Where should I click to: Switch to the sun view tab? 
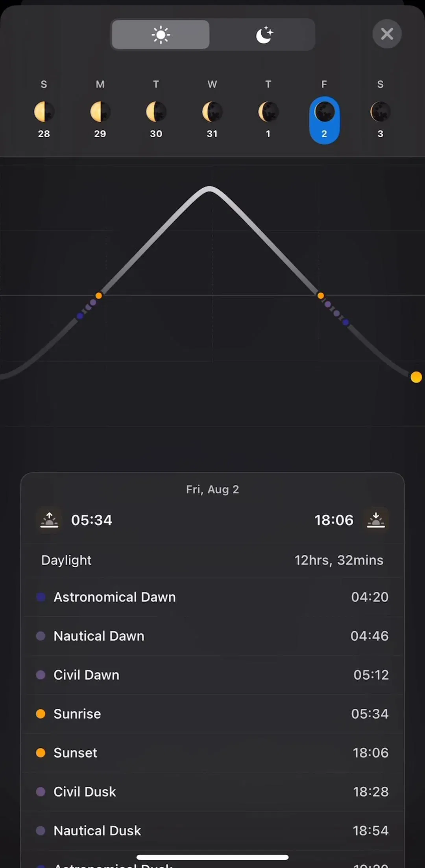tap(161, 35)
